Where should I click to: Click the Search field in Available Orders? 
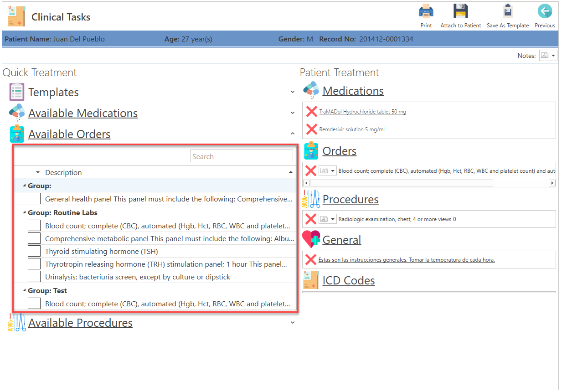[242, 156]
